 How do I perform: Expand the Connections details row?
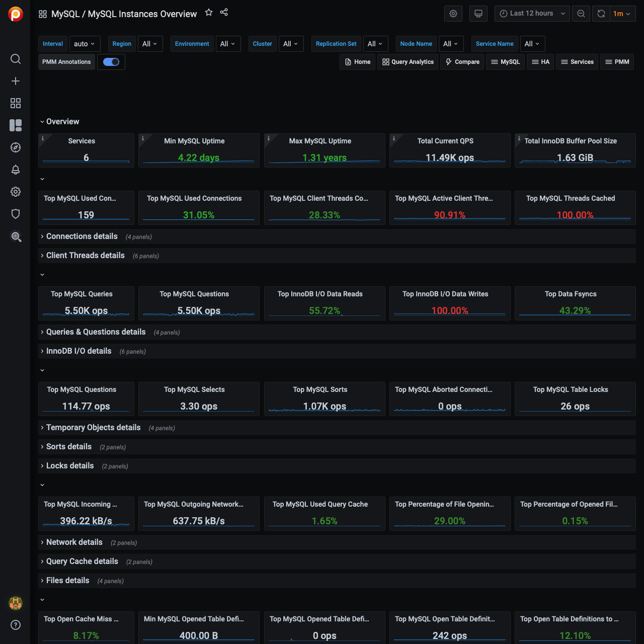(x=82, y=236)
